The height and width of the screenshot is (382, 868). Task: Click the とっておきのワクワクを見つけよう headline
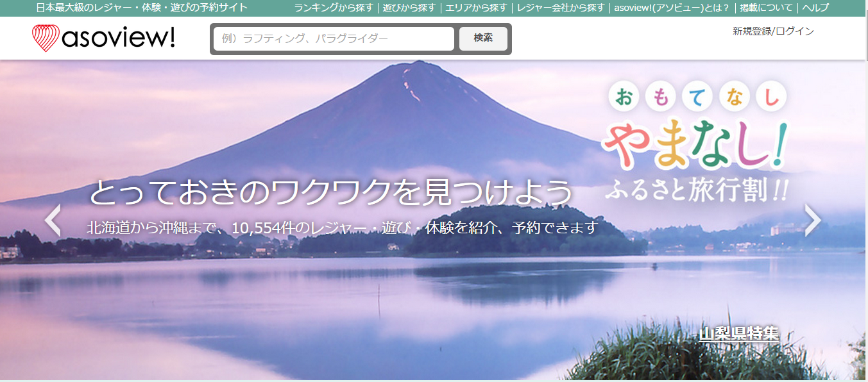(330, 192)
